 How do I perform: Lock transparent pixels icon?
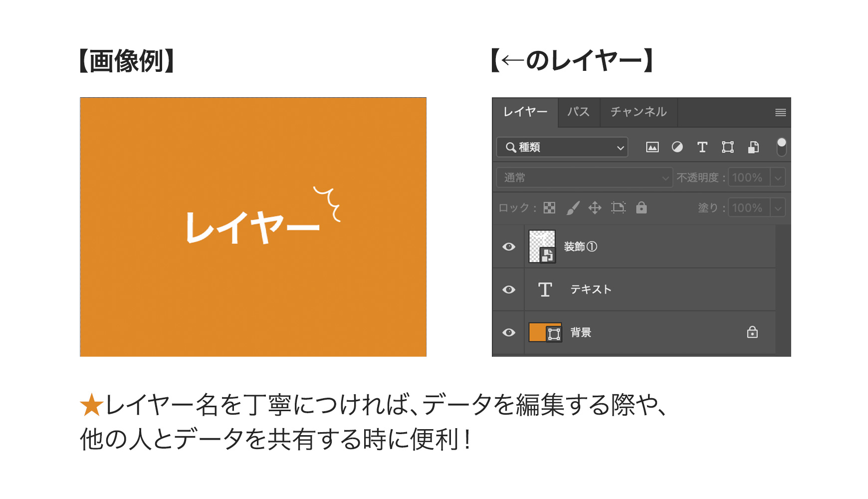(549, 208)
